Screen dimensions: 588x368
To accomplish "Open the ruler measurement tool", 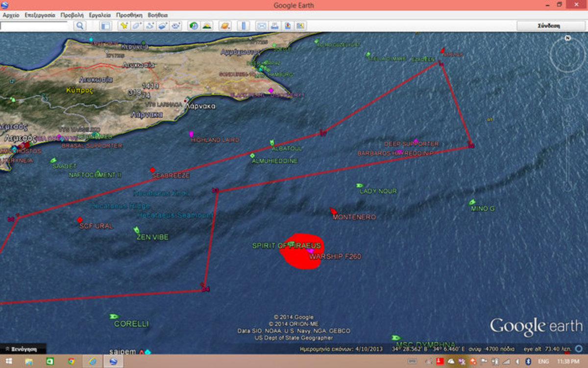I will tap(243, 26).
